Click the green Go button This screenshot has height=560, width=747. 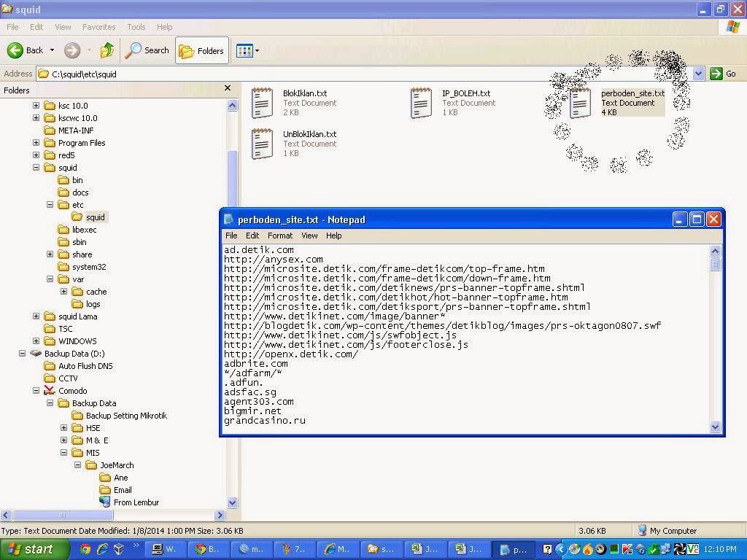coord(723,74)
